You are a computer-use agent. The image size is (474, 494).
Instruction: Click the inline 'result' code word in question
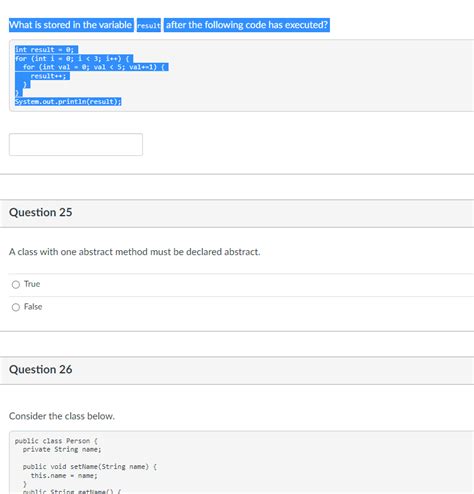[x=149, y=25]
